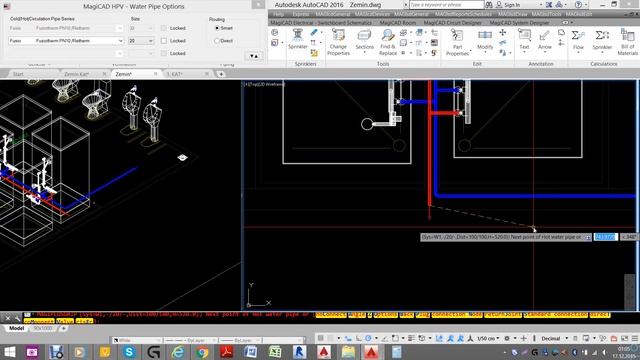The image size is (640, 360).
Task: Open Google Chrome from taskbar
Action: click(202, 352)
